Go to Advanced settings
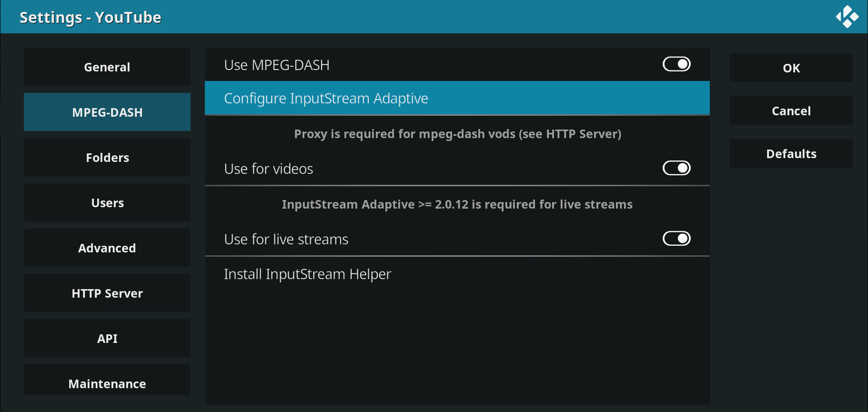 [x=107, y=248]
